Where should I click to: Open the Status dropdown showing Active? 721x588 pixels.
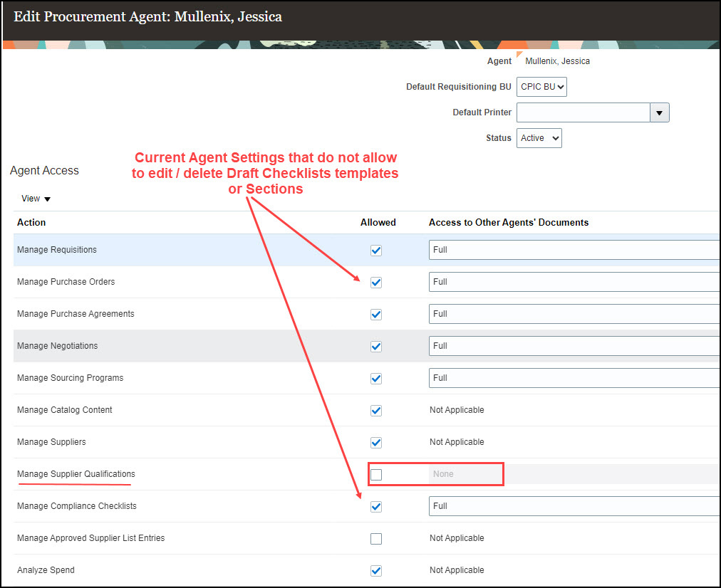tap(539, 138)
